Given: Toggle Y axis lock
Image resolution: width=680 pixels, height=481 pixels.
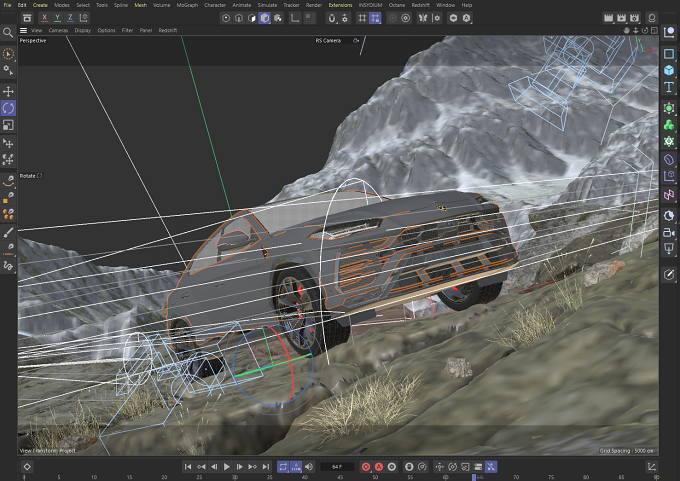Looking at the screenshot, I should 57,18.
